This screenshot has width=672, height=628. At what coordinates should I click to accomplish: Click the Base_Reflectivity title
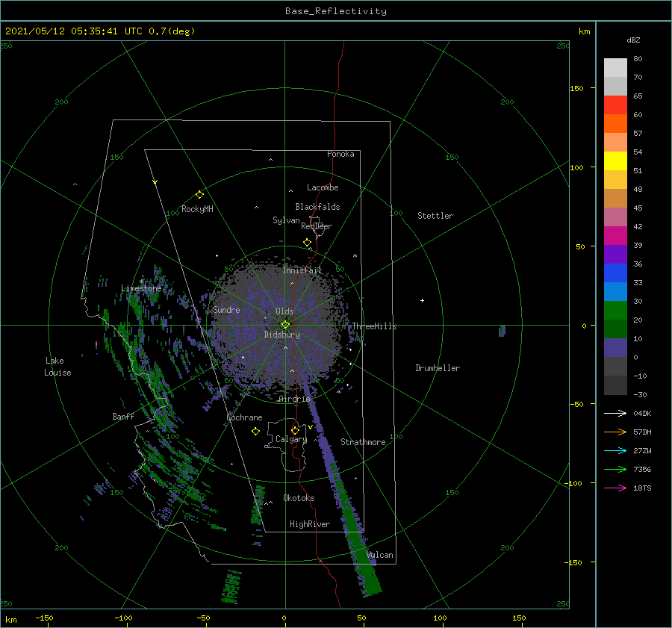[x=336, y=11]
